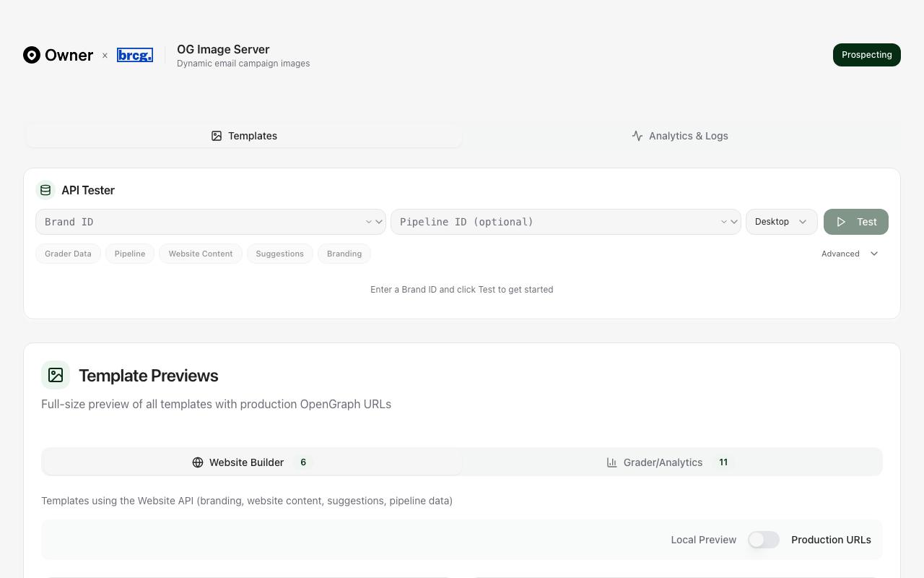924x578 pixels.
Task: Select the Pipeline chip
Action: coord(130,254)
